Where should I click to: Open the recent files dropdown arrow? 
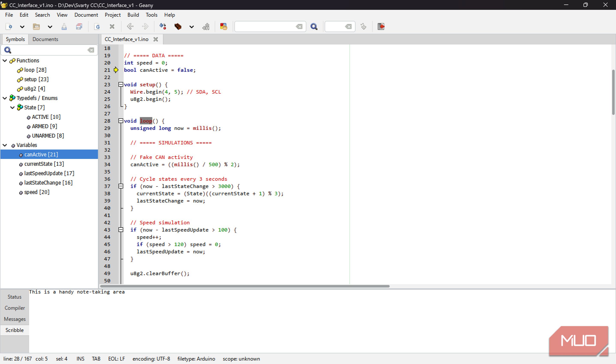50,27
